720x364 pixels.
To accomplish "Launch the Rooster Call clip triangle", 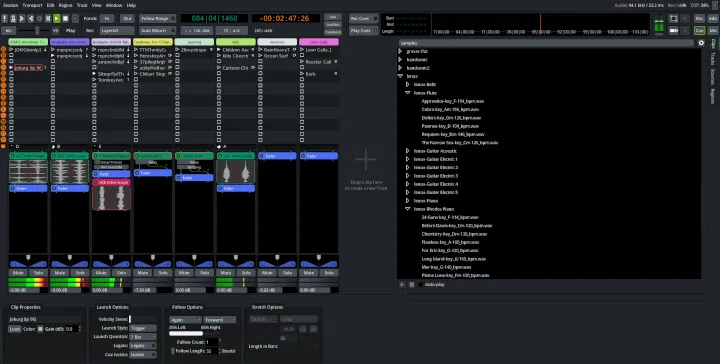I will [x=302, y=62].
